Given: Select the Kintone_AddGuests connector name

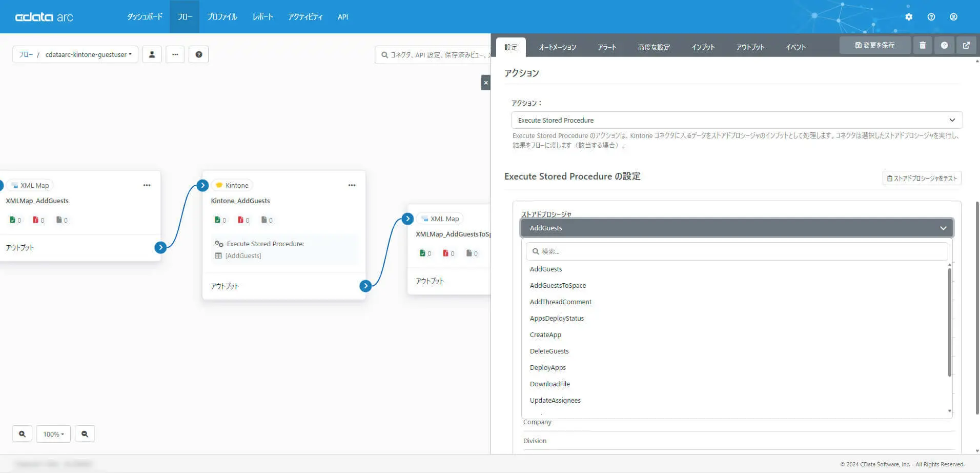Looking at the screenshot, I should point(240,201).
